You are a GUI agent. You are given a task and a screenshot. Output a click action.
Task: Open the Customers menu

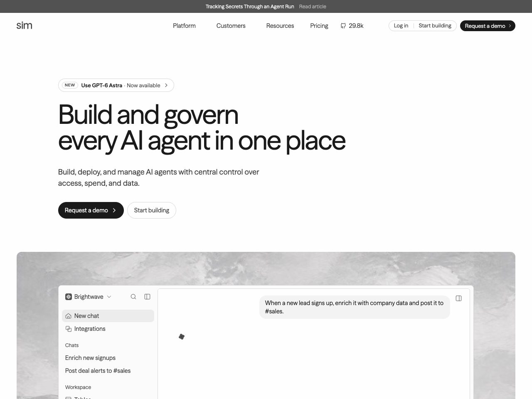(x=231, y=26)
